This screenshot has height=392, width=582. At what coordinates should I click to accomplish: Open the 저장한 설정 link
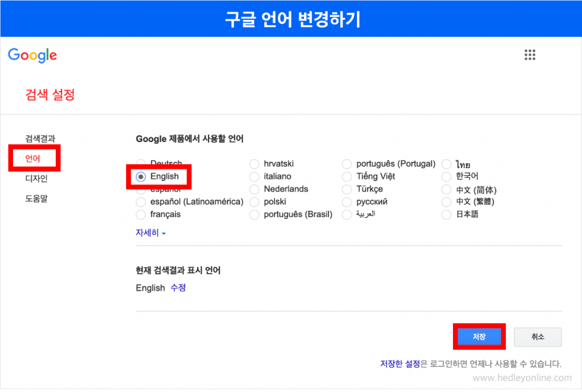(x=400, y=364)
